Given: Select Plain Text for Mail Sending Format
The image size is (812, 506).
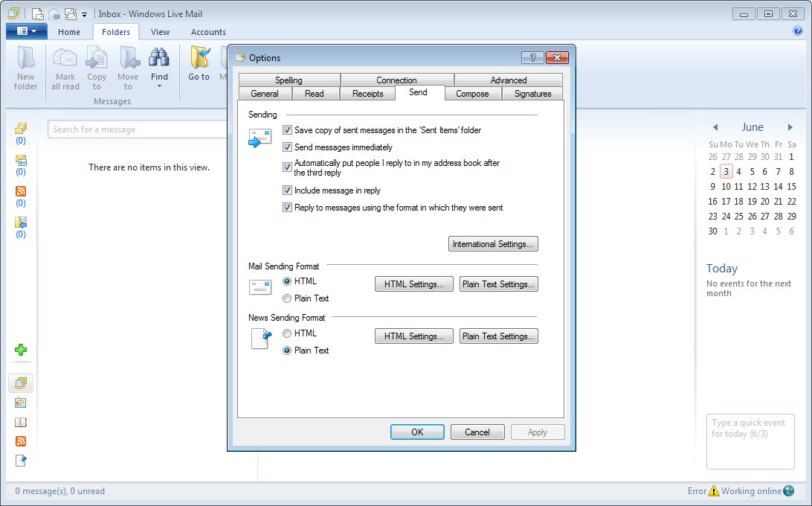Looking at the screenshot, I should click(287, 298).
